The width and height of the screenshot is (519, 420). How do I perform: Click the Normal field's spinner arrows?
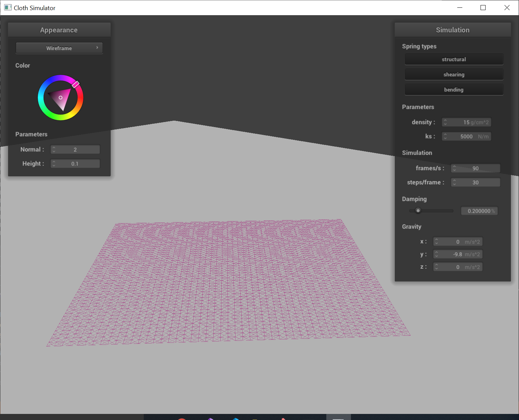[54, 149]
